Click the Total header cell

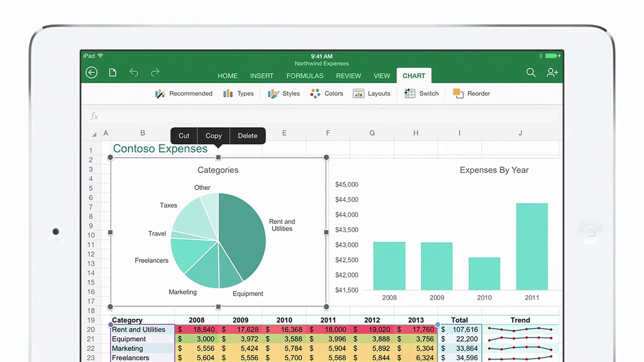[459, 320]
